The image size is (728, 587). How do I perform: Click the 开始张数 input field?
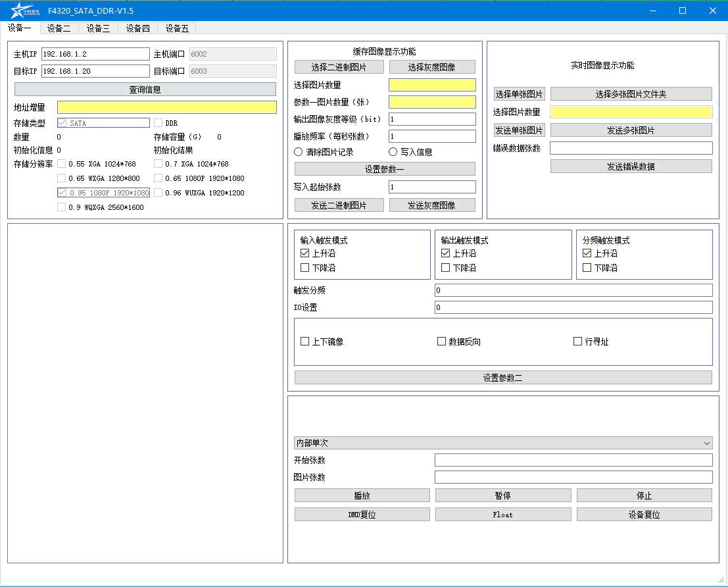click(573, 460)
